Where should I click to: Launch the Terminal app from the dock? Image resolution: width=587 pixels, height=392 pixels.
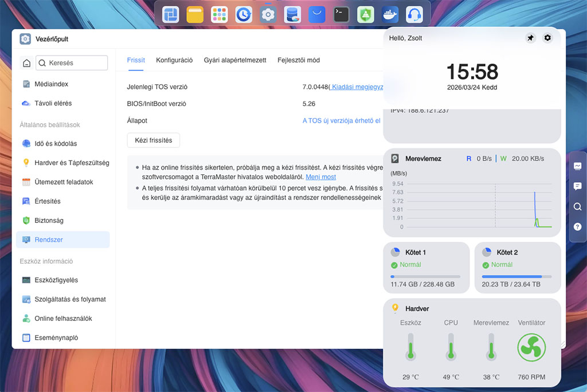point(341,14)
